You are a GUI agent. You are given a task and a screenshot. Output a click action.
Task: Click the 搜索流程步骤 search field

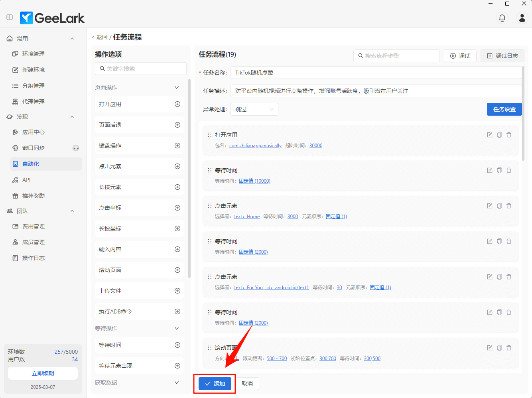[x=396, y=56]
